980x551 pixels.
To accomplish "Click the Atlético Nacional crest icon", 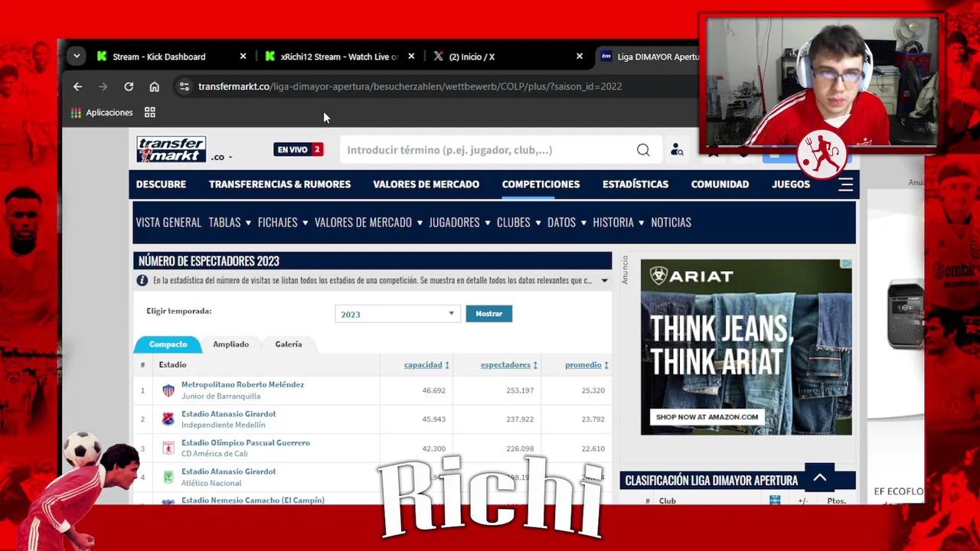I will tap(168, 478).
